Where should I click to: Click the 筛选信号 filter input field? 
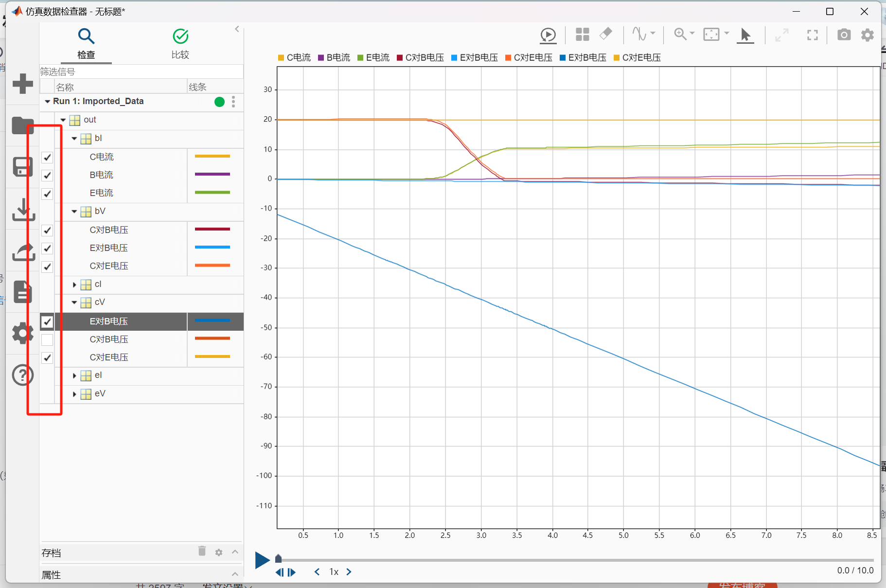[x=141, y=72]
